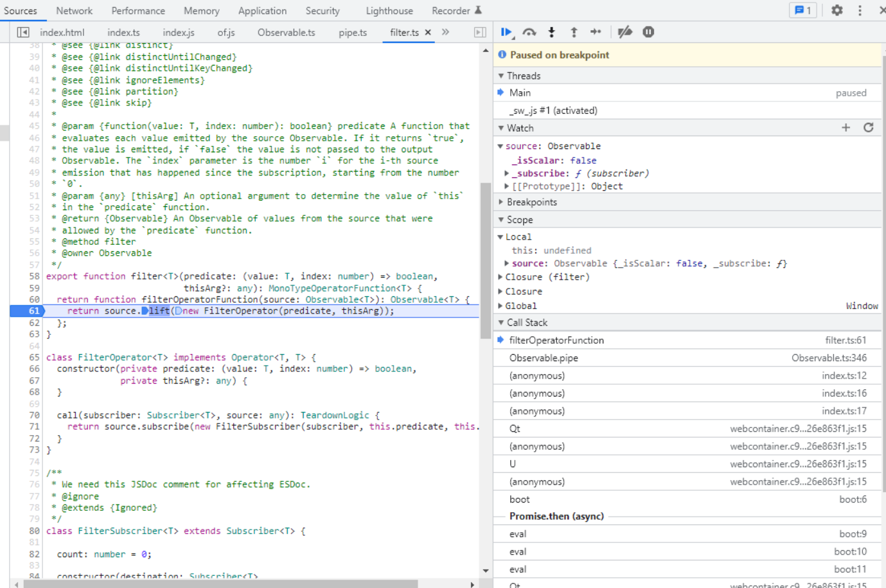The image size is (886, 588).
Task: Select Qt call stack frame
Action: coord(687,429)
